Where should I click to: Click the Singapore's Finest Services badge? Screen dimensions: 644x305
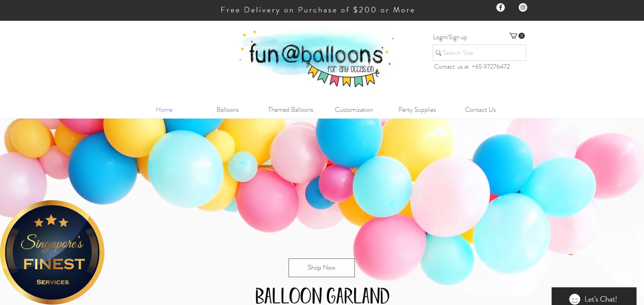[x=52, y=252]
